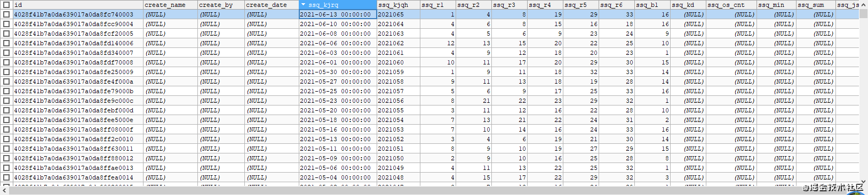Select id cell 4028f41b7a0da639017a0da8ffea0014
The width and height of the screenshot is (868, 195).
tap(78, 177)
